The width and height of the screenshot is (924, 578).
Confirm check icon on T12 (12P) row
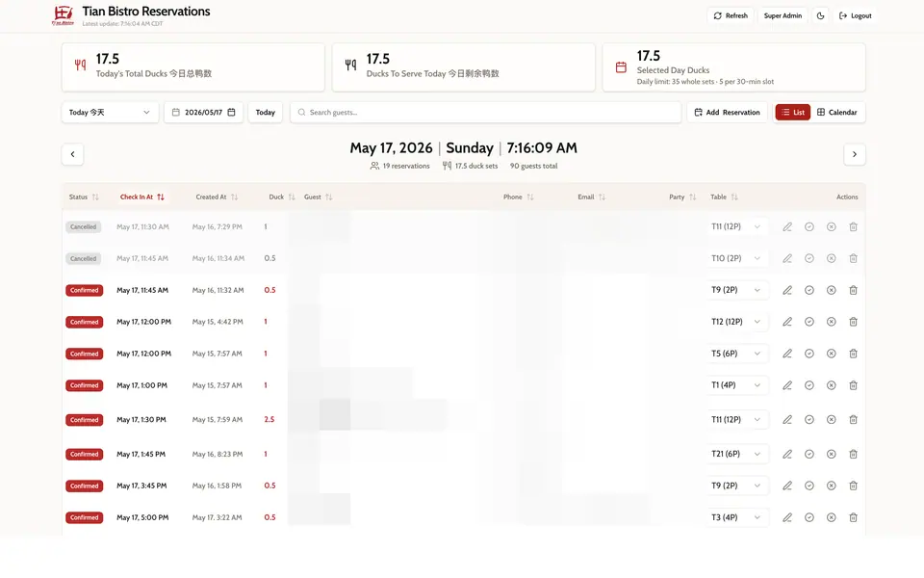tap(809, 322)
